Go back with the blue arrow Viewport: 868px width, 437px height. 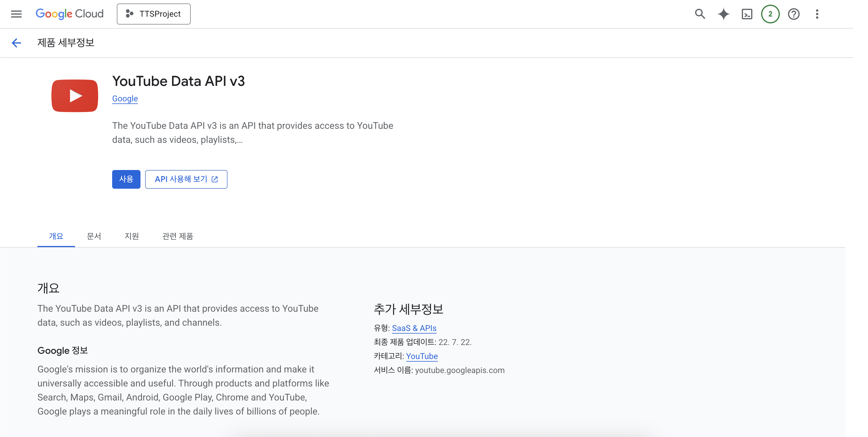pyautogui.click(x=16, y=43)
